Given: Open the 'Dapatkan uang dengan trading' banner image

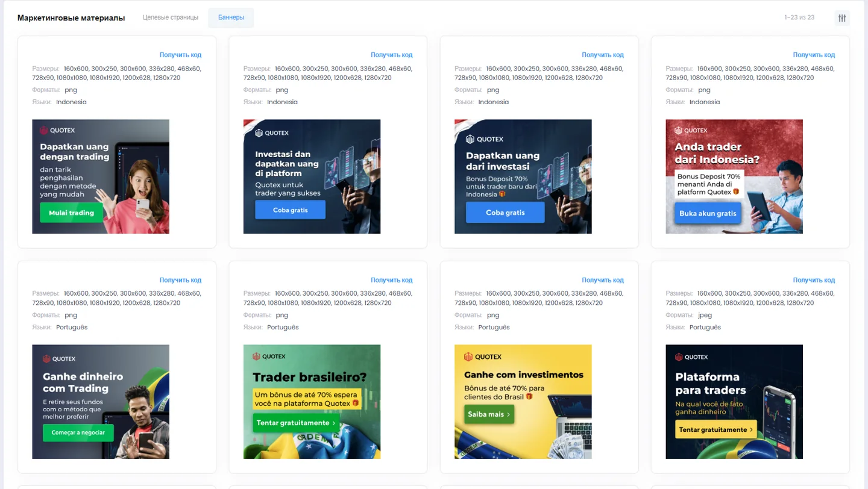Looking at the screenshot, I should click(101, 176).
